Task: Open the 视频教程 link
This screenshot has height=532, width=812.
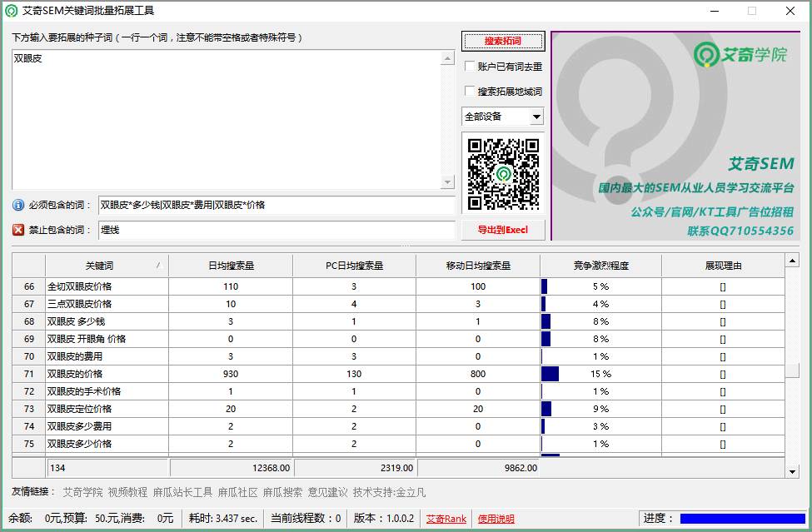Action: tap(127, 492)
